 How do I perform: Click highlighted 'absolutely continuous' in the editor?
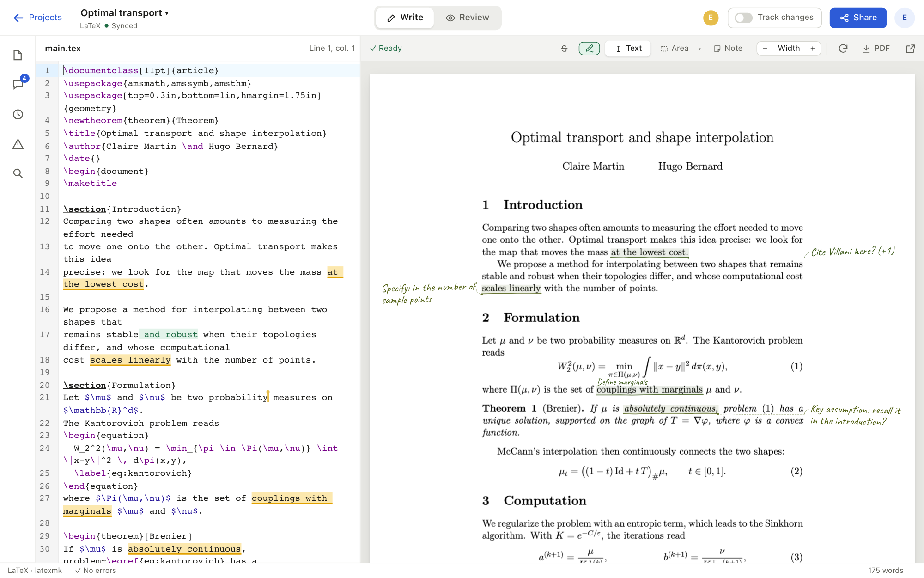point(184,549)
